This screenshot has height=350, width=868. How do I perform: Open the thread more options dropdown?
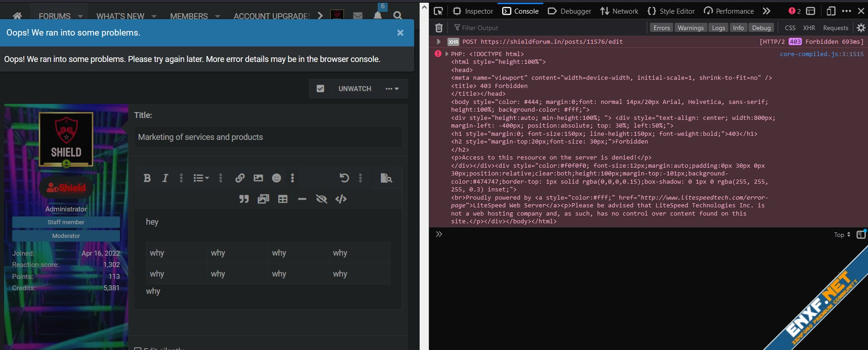click(x=392, y=89)
